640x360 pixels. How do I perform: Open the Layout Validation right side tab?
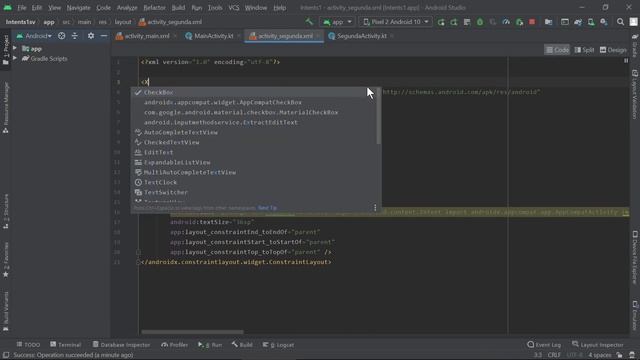click(635, 95)
